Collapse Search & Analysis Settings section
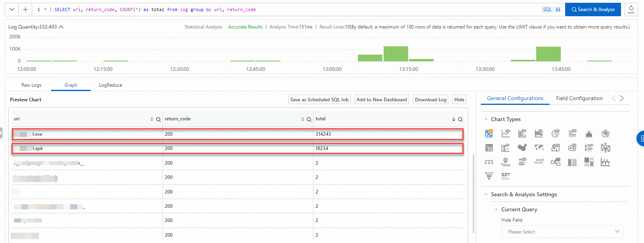This screenshot has height=243, width=644. 486,194
